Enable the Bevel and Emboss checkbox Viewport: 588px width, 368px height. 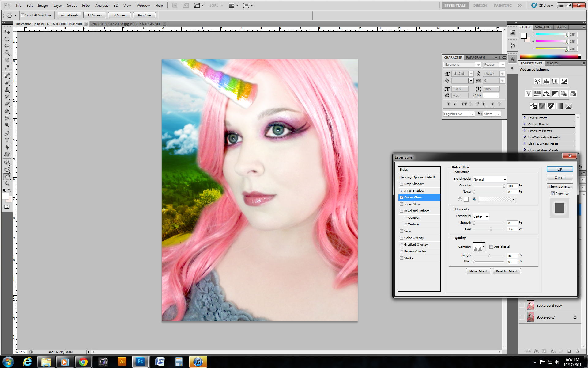click(401, 211)
